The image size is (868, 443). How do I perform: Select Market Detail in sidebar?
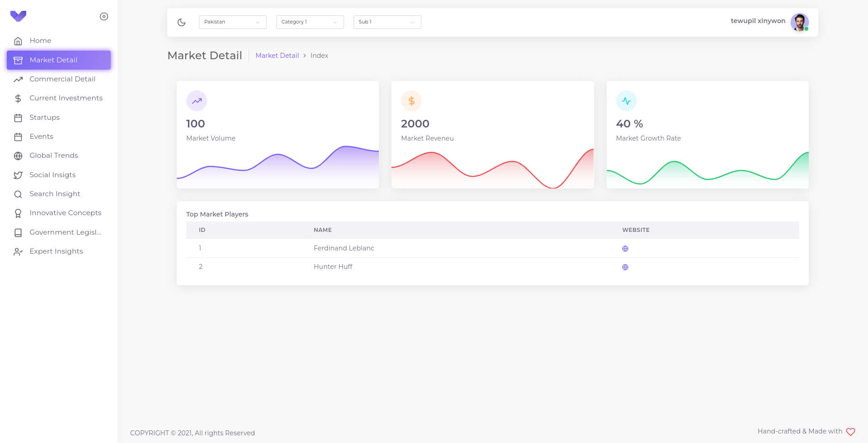coord(59,60)
